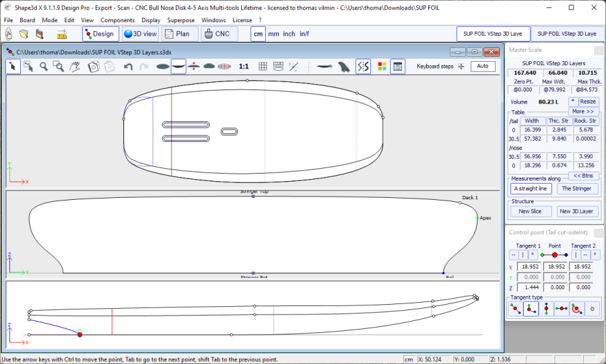Click the 1:1 scale icon
Screen dimensions: 606x364
coord(244,66)
